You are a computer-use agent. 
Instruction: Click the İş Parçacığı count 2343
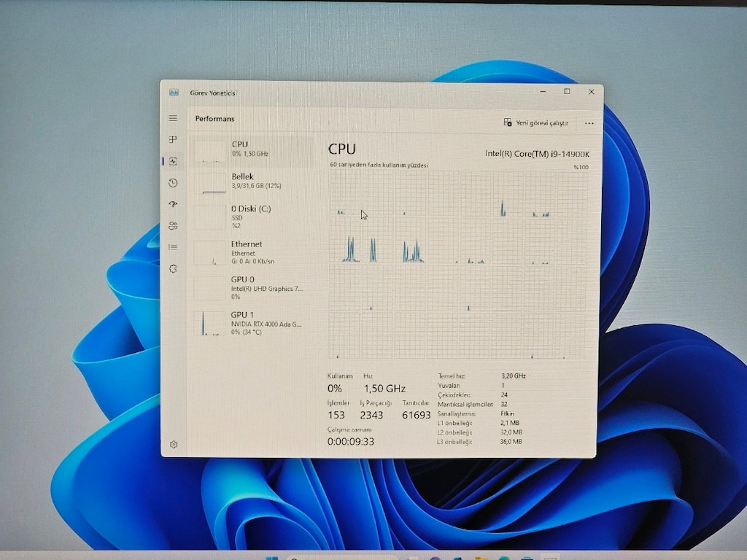371,415
